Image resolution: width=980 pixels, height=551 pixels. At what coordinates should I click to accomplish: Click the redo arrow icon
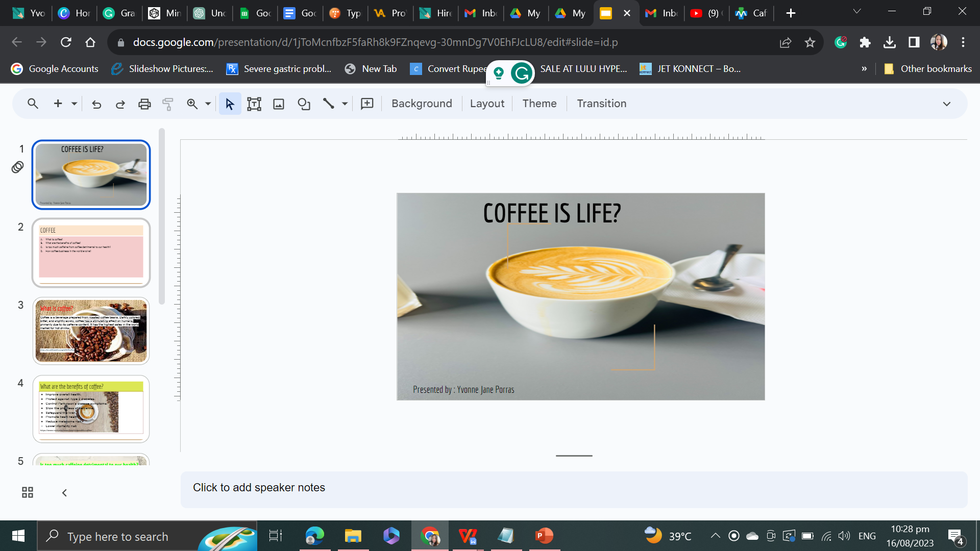click(120, 104)
